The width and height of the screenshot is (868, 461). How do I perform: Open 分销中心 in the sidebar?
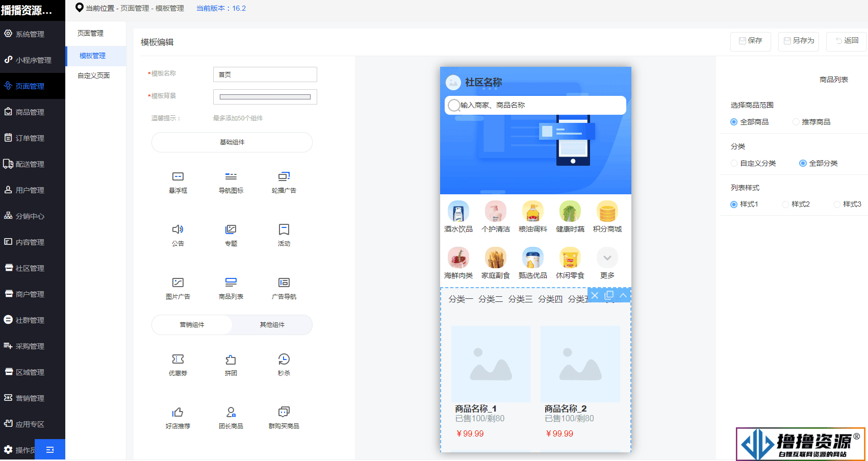33,216
